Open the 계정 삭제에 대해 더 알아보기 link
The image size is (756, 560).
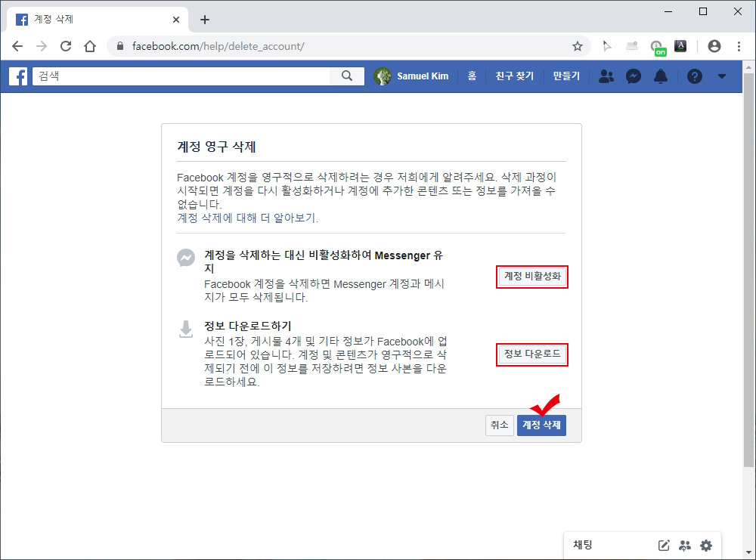[247, 218]
